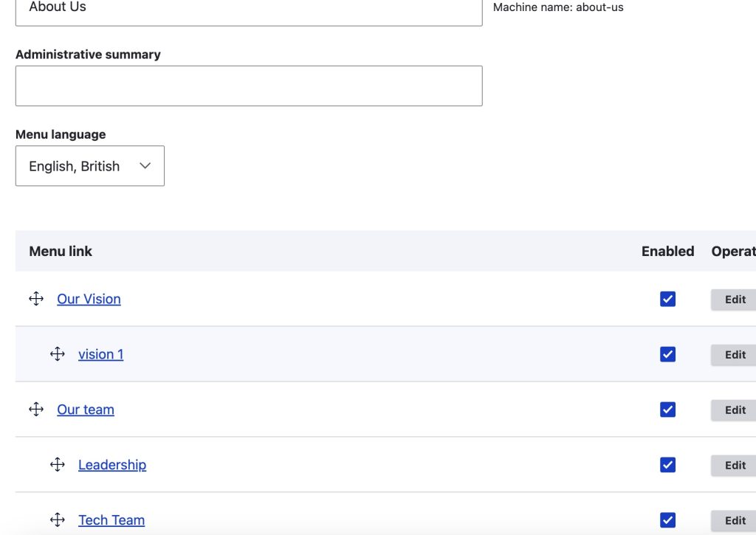Viewport: 756px width, 535px height.
Task: Uncheck the Leadership enabled checkbox
Action: click(667, 465)
